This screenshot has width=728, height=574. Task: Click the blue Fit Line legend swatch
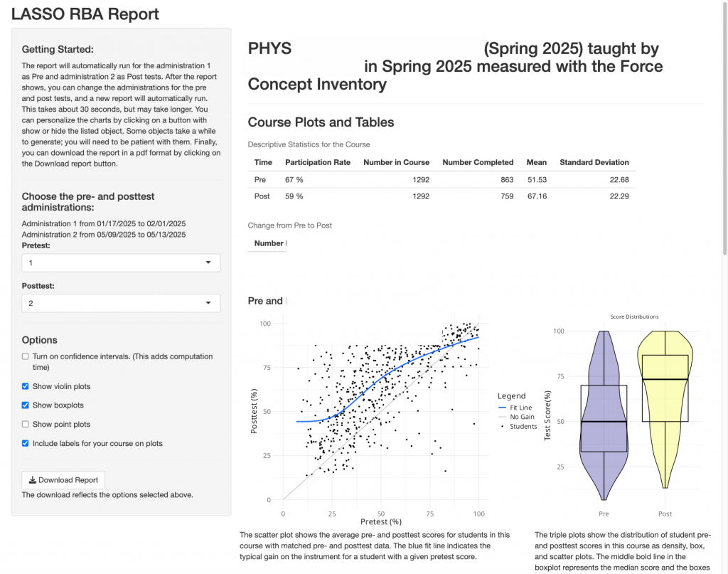click(x=502, y=408)
